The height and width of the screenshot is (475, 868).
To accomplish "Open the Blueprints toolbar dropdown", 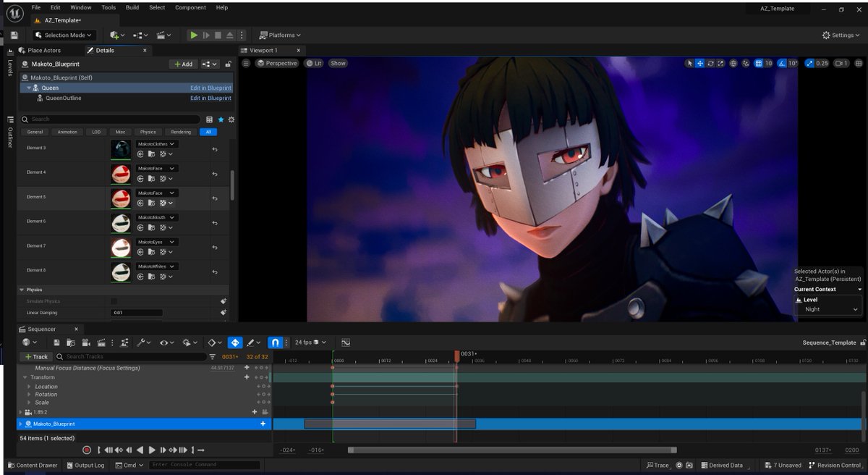I will tap(140, 35).
